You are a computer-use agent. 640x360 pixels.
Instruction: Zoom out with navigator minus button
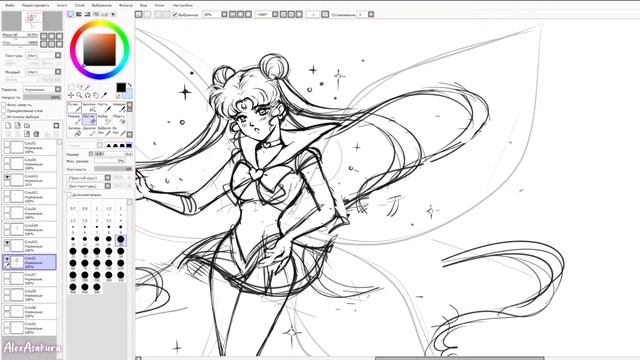pos(44,36)
